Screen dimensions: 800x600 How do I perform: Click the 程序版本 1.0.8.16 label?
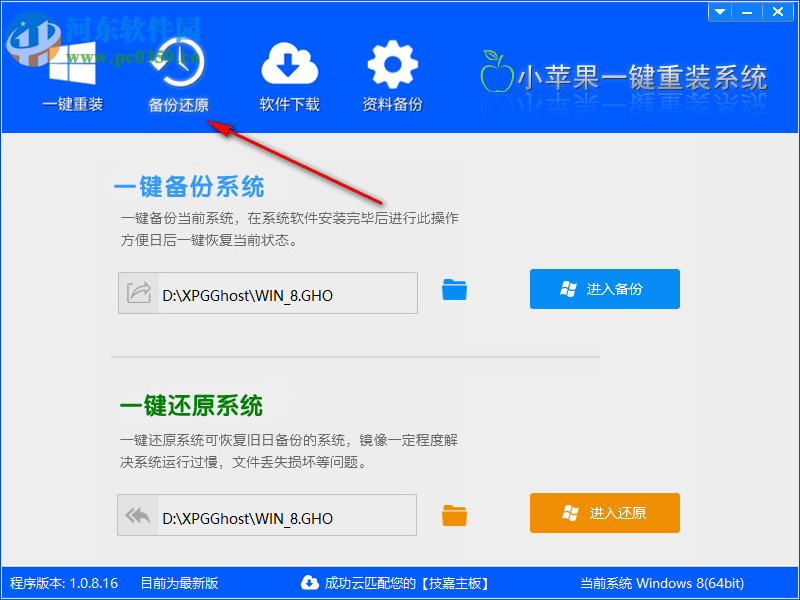[64, 583]
